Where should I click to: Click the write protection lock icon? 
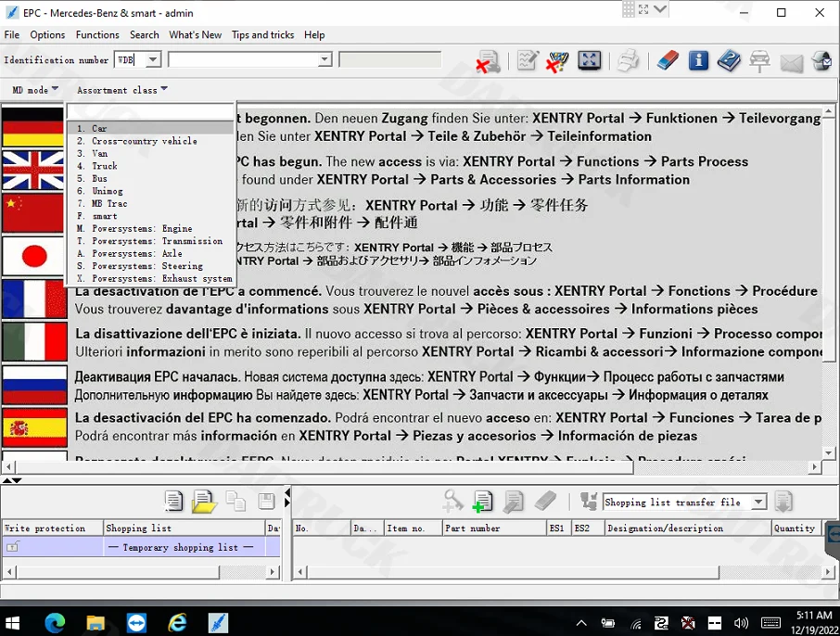pos(12,546)
